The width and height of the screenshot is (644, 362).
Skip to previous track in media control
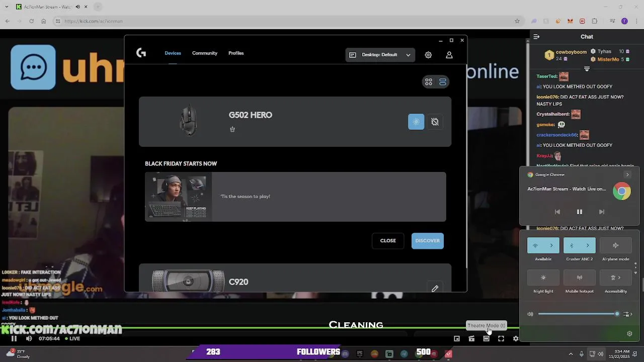click(x=557, y=212)
